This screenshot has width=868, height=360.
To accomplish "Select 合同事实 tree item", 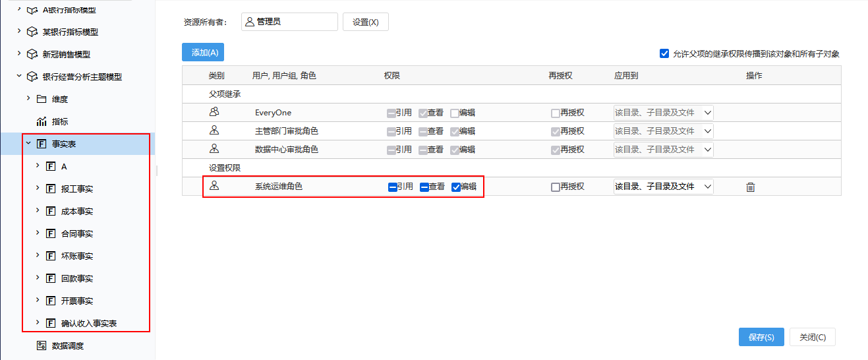I will (x=77, y=233).
